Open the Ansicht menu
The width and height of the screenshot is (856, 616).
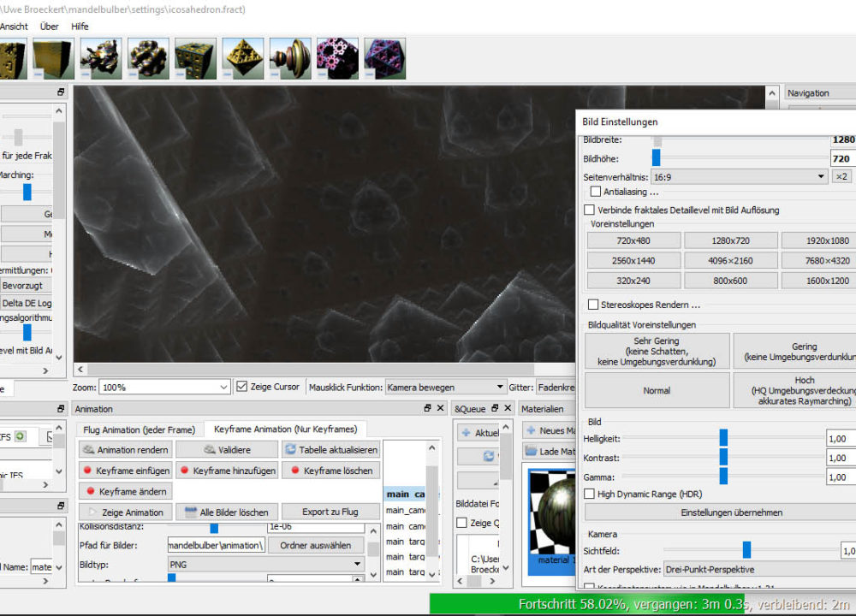[x=15, y=27]
